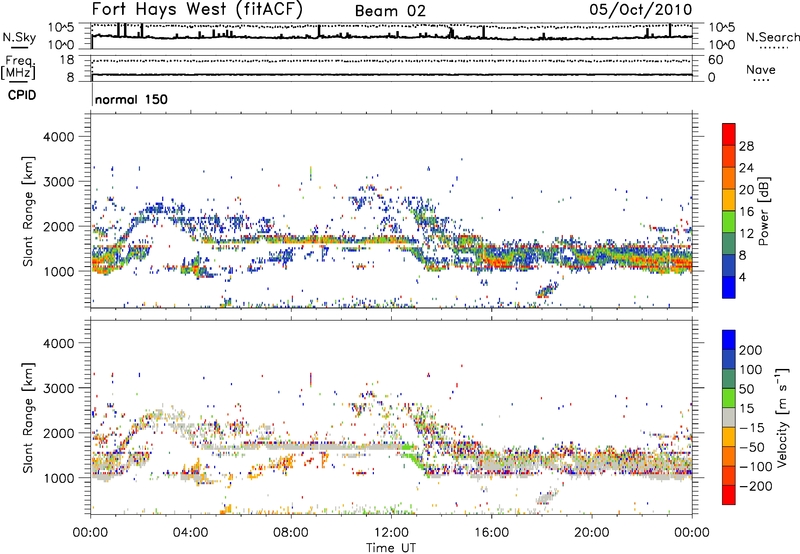Click the power color bar blue bottom segment
Image resolution: width=800 pixels, height=554 pixels.
729,287
